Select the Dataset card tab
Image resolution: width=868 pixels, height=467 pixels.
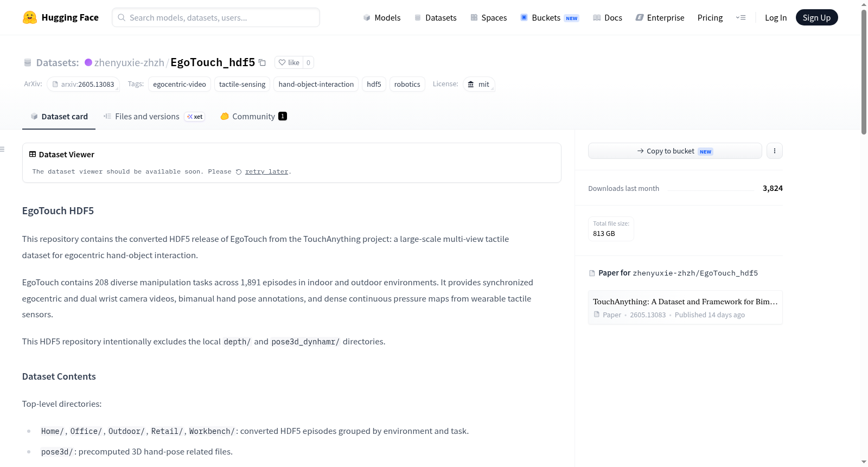[x=59, y=116]
